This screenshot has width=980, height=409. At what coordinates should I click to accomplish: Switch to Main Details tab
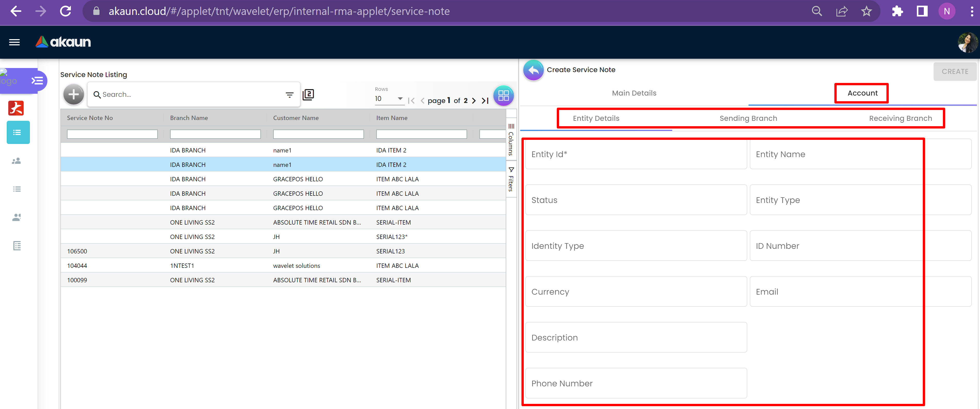coord(634,93)
